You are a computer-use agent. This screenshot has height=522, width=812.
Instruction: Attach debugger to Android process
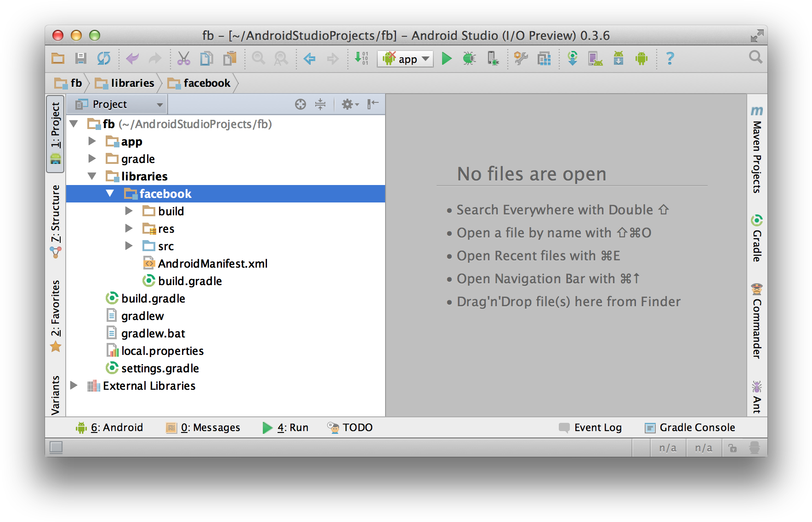click(492, 58)
